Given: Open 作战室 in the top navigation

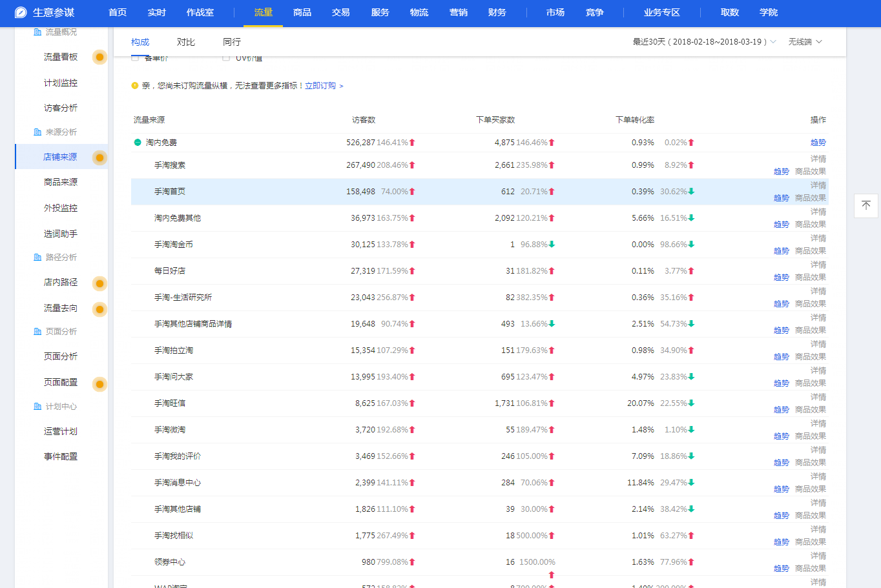Looking at the screenshot, I should 200,12.
